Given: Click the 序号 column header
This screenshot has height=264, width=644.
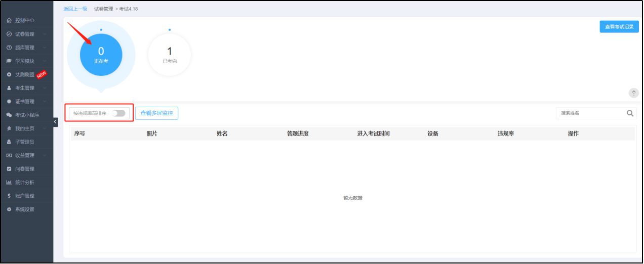Looking at the screenshot, I should pos(79,134).
